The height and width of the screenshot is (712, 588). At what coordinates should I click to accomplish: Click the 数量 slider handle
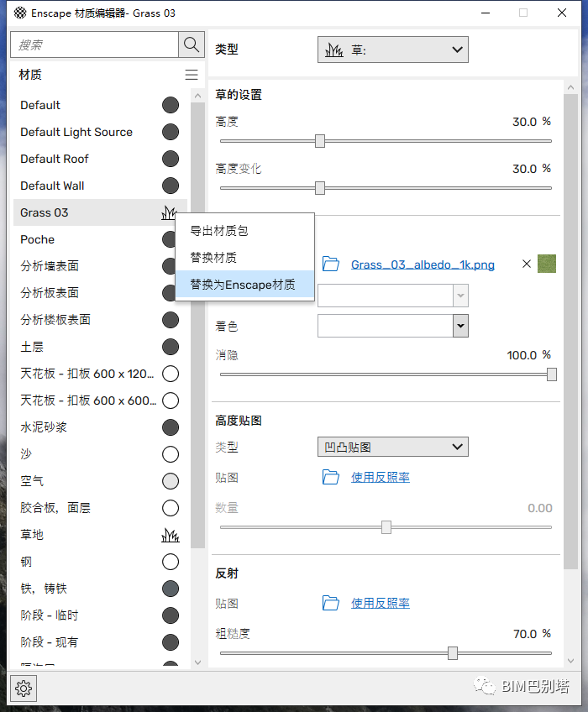tap(386, 527)
